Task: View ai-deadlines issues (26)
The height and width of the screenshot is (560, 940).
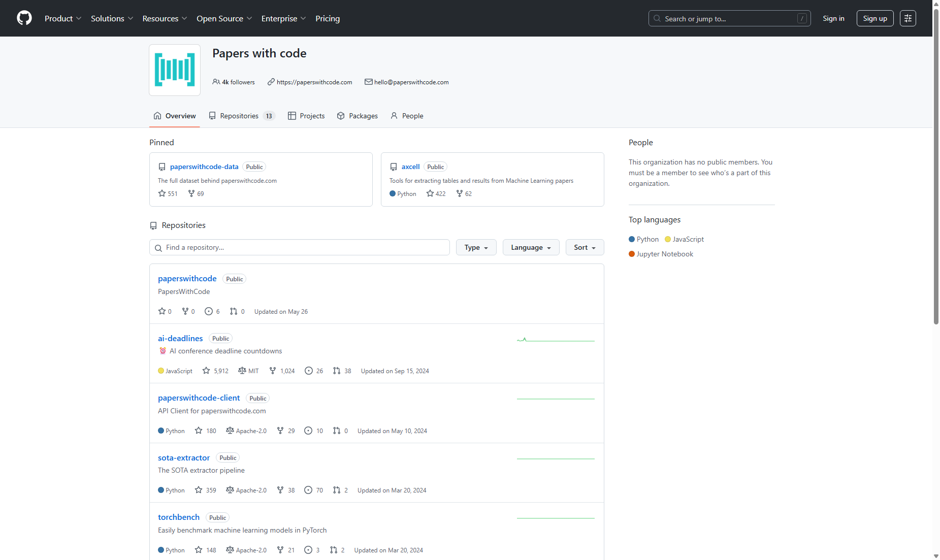Action: 314,371
